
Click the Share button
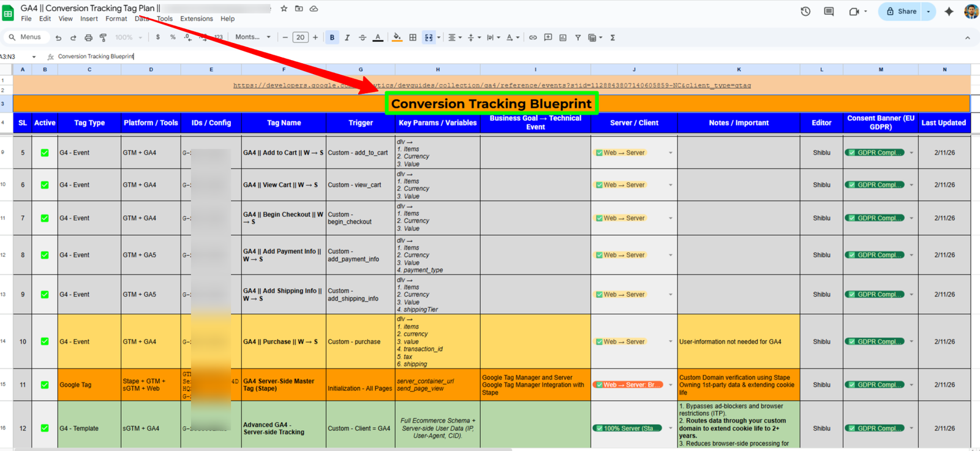tap(900, 11)
